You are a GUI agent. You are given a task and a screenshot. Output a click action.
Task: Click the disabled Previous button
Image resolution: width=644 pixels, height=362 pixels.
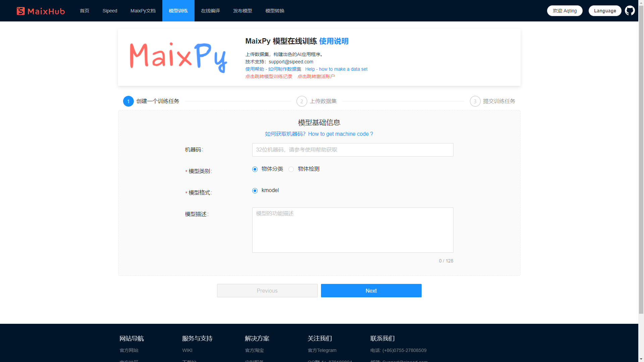[267, 291]
